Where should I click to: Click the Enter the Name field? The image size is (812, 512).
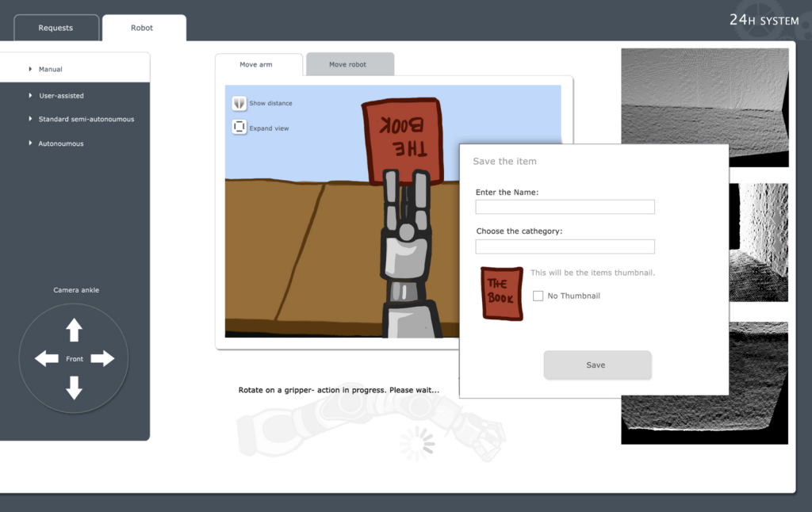(565, 207)
